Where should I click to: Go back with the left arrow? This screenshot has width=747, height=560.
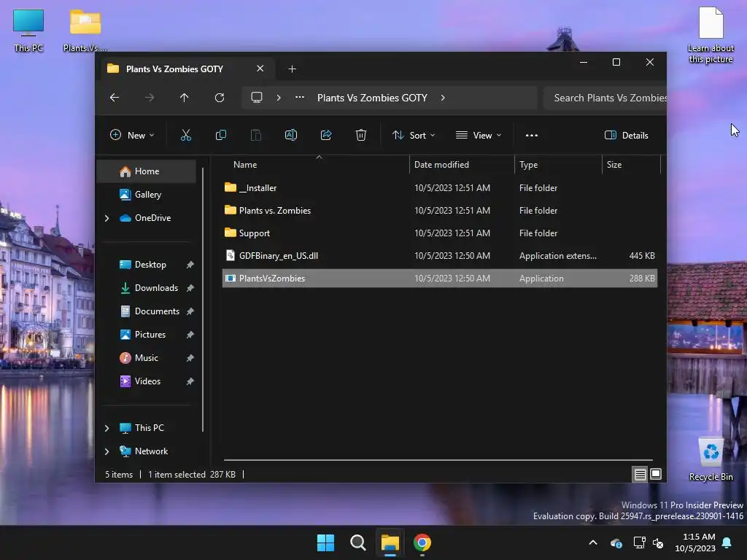115,98
